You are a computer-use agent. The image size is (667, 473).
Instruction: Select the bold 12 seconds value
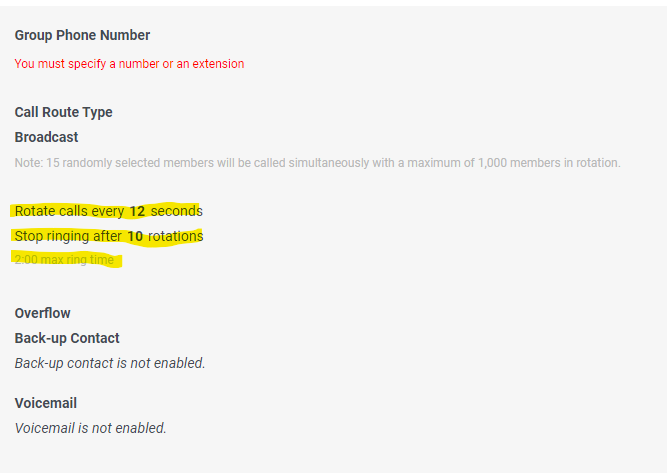click(137, 211)
